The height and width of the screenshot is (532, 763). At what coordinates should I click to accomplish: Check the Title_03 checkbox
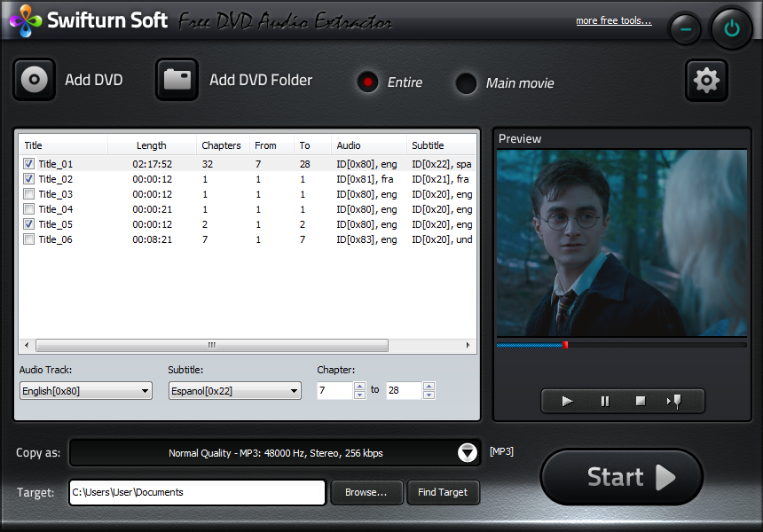(28, 194)
